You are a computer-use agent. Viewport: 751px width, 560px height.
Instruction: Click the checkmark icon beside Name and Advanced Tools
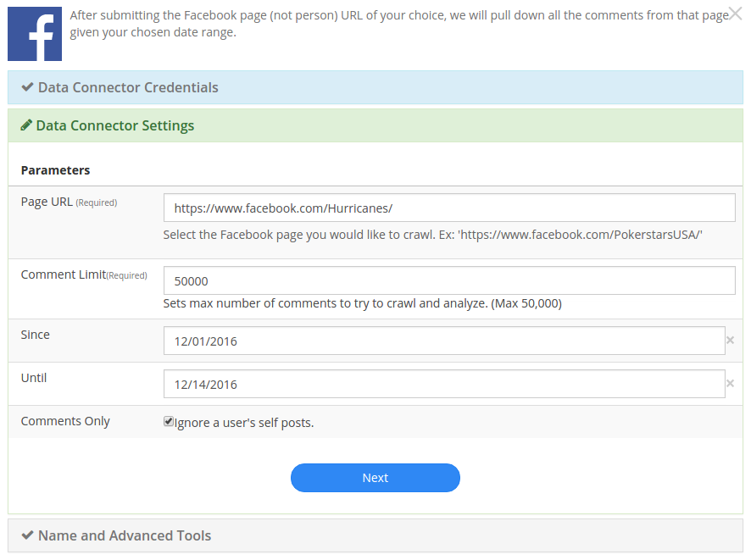pyautogui.click(x=27, y=535)
